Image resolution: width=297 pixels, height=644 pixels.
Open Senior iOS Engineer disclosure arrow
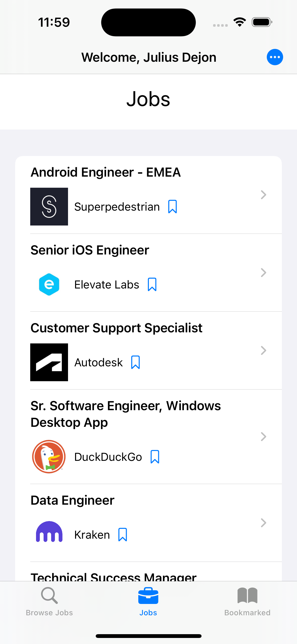click(263, 273)
